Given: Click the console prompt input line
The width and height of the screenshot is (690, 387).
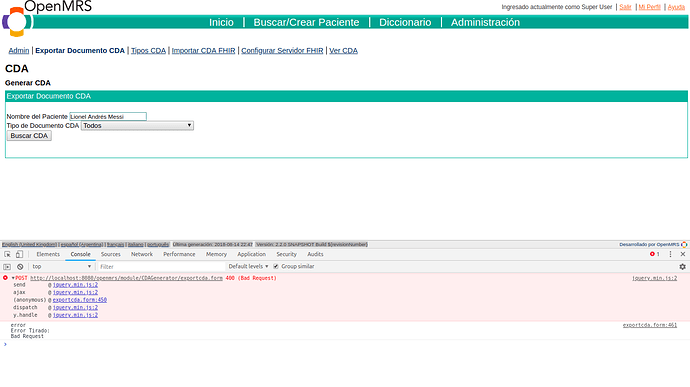Looking at the screenshot, I should tap(345, 344).
